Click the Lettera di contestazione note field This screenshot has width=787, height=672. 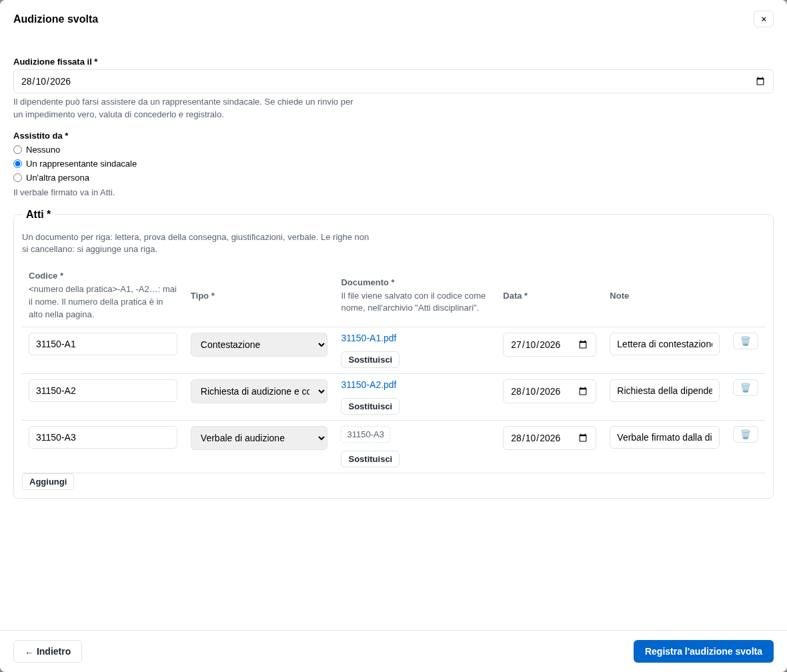point(664,344)
